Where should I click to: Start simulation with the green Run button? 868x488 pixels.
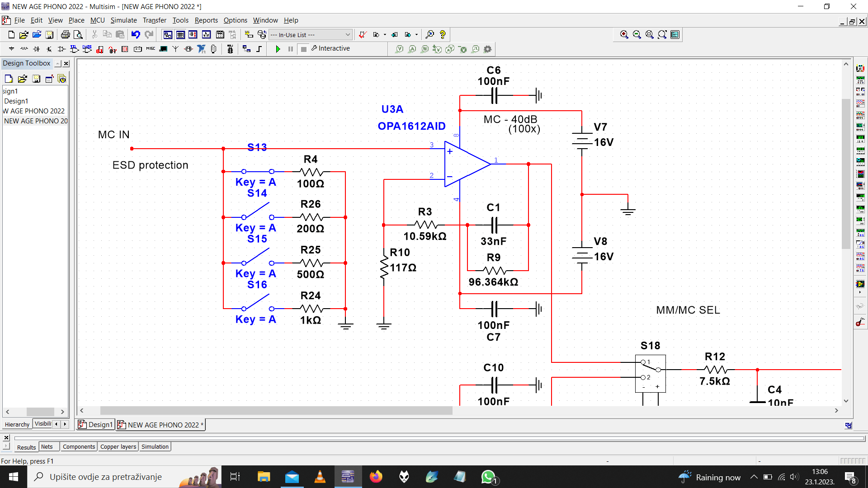tap(278, 49)
